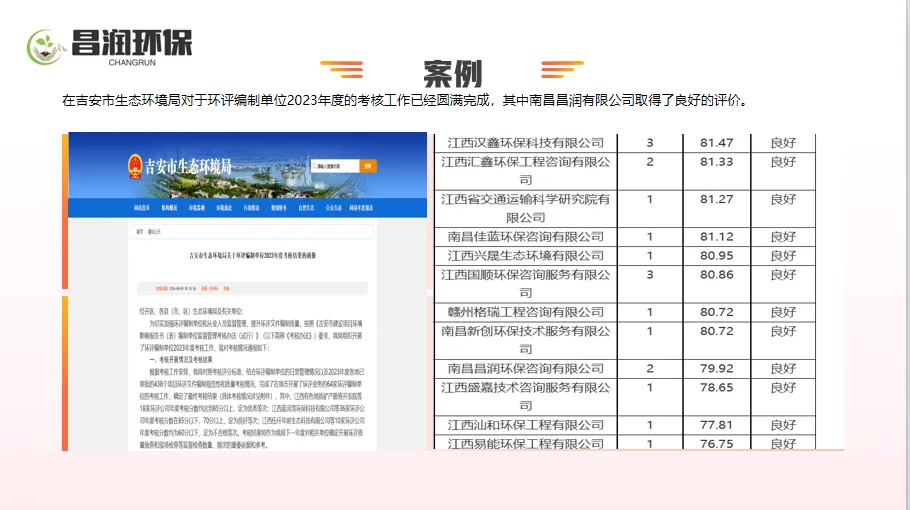Click the Ji'an bureau webpage screenshot thumbnail

248,291
